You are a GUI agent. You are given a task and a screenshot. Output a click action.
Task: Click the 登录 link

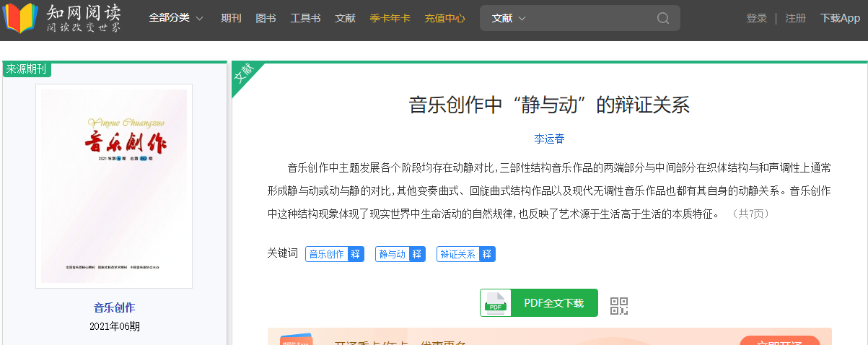click(x=756, y=18)
